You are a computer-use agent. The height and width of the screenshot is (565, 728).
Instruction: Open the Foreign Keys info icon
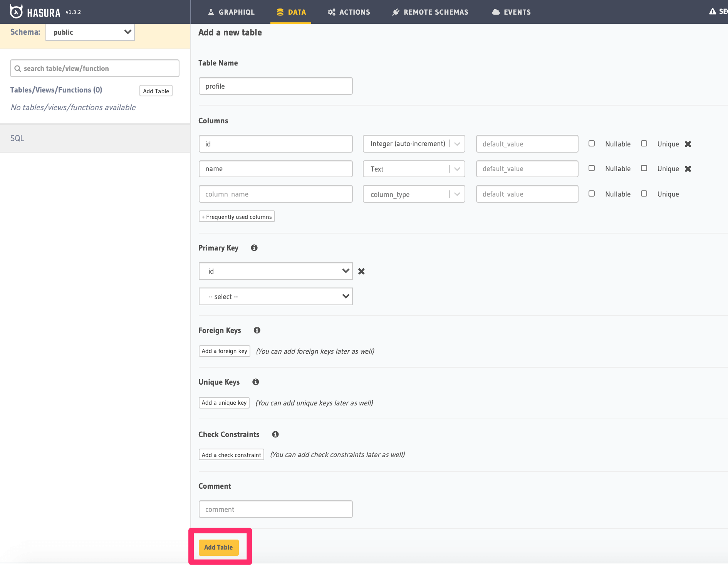[257, 330]
